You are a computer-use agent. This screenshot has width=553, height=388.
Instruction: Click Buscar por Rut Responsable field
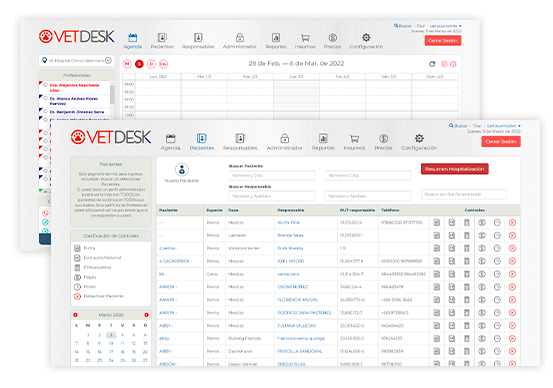464,194
